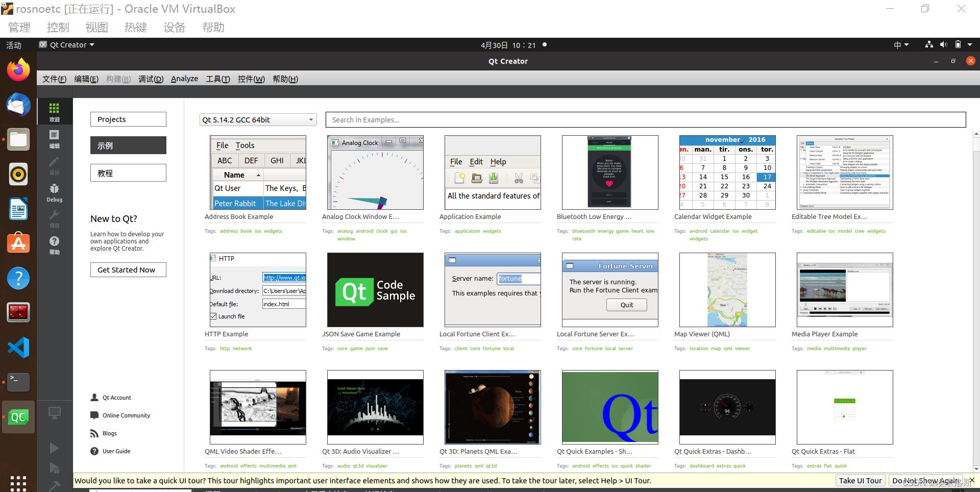This screenshot has height=492, width=980.
Task: Select the Design mode icon
Action: [x=54, y=165]
